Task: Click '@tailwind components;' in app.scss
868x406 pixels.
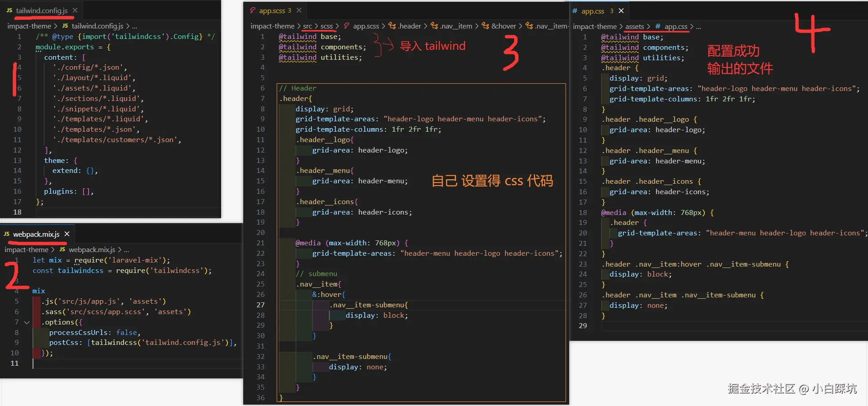Action: coord(322,47)
